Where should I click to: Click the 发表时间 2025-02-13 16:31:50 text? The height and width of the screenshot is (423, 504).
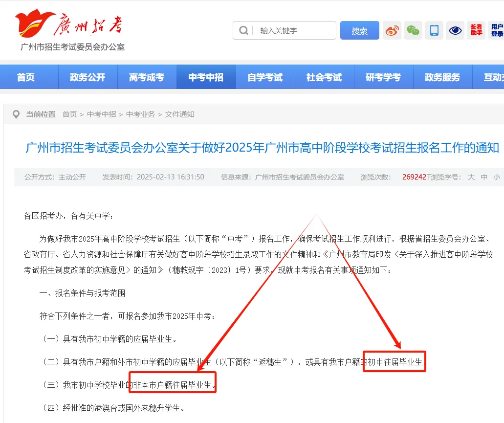click(x=153, y=177)
